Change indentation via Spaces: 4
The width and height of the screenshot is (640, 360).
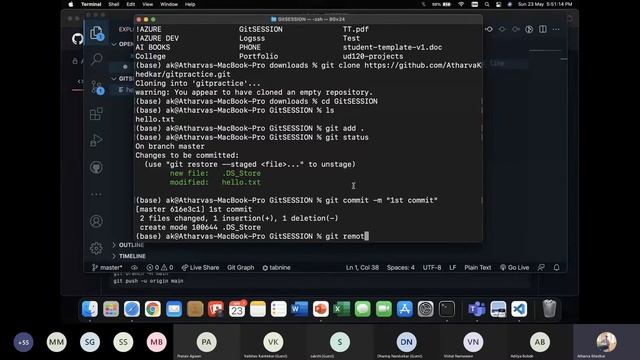pos(400,267)
